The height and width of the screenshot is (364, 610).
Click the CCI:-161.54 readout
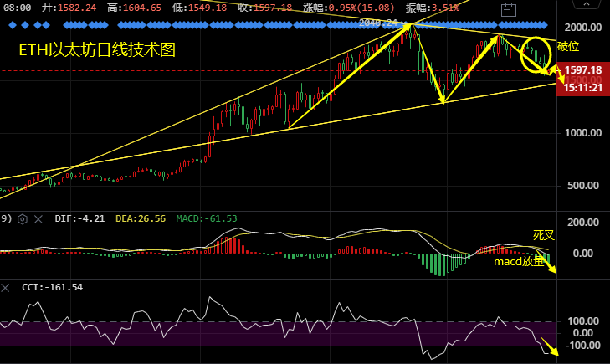click(x=52, y=287)
